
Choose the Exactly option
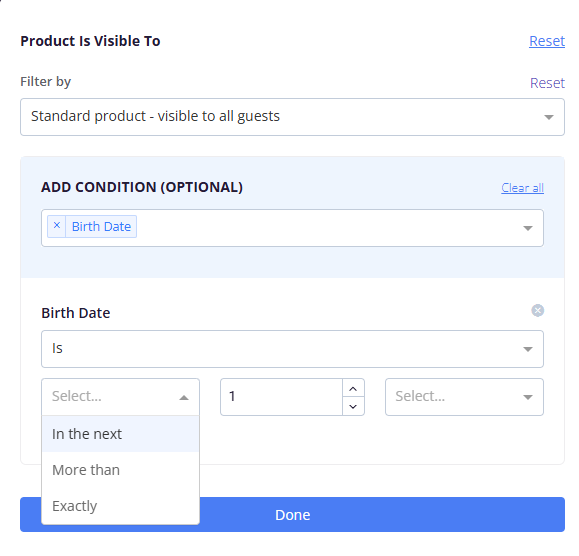coord(120,506)
